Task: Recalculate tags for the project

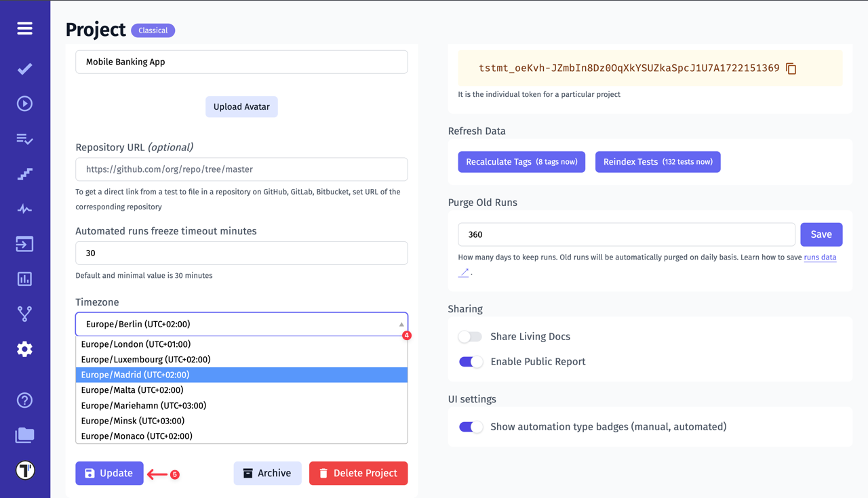Action: tap(521, 162)
